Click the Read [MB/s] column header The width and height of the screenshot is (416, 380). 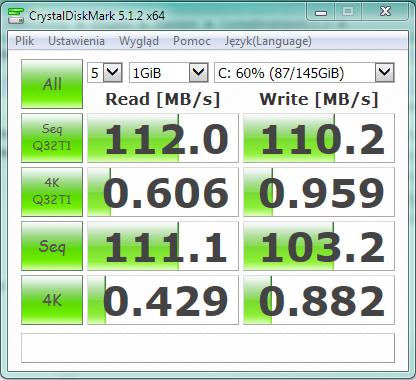(x=163, y=99)
